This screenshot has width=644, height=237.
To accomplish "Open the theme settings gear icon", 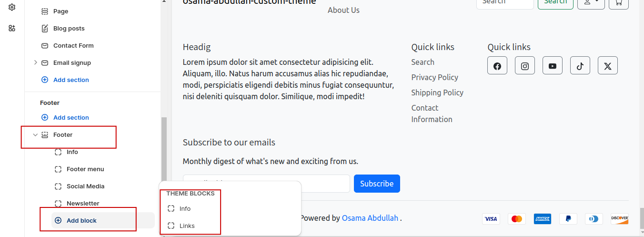I will coord(12,7).
